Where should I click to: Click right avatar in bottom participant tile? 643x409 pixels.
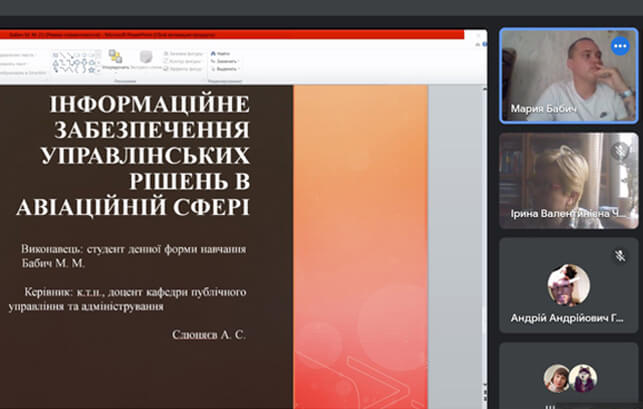tap(582, 378)
